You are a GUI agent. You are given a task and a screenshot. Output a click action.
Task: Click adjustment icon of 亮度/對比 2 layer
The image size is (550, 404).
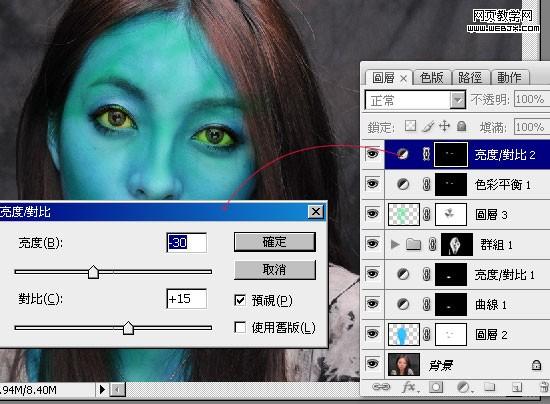tap(403, 154)
